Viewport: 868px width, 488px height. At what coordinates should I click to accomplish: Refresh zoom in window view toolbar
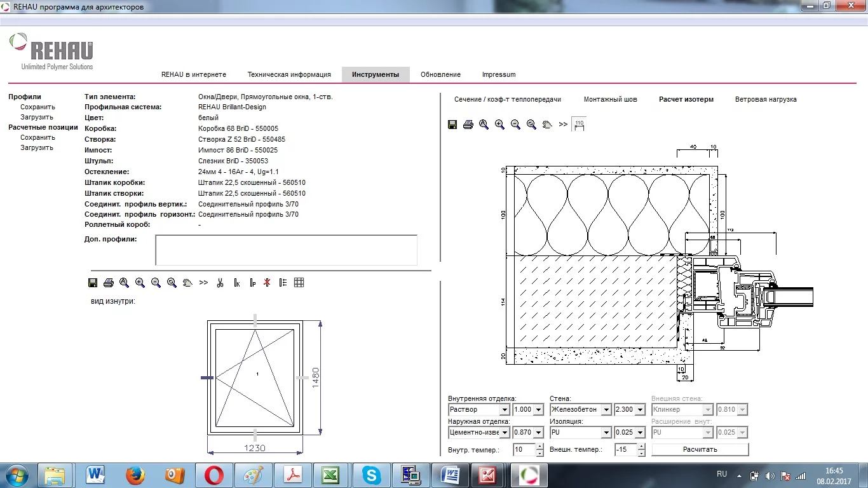pos(172,282)
